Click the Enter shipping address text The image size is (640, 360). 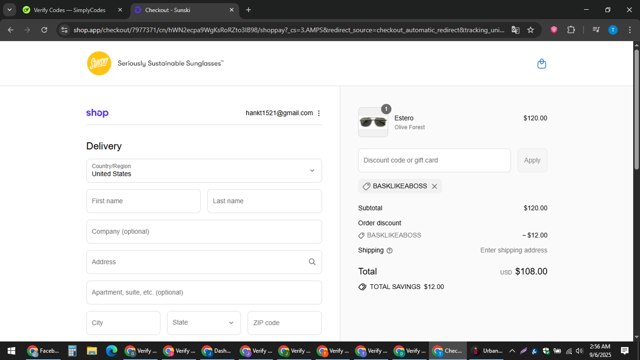(x=513, y=250)
